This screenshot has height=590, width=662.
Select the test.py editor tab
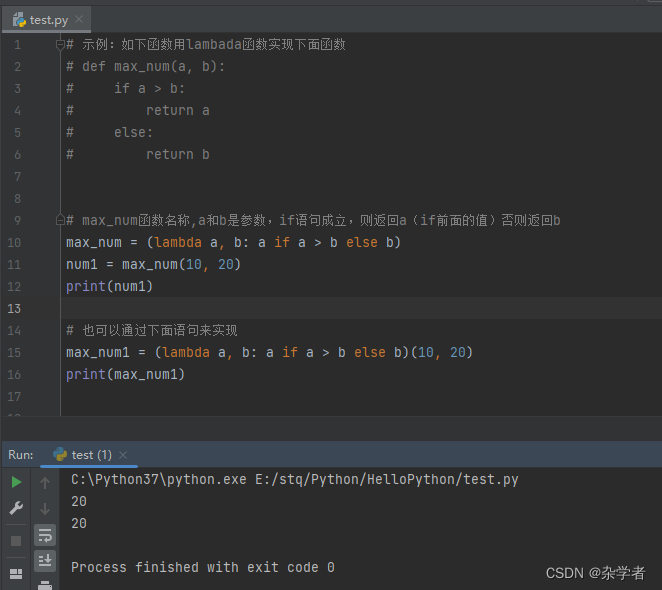coord(46,19)
